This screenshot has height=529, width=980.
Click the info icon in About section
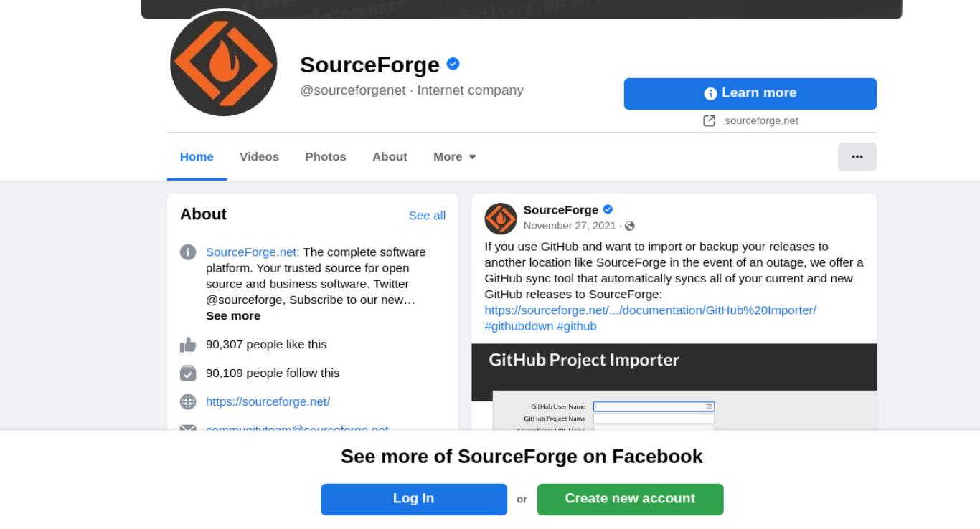tap(188, 252)
